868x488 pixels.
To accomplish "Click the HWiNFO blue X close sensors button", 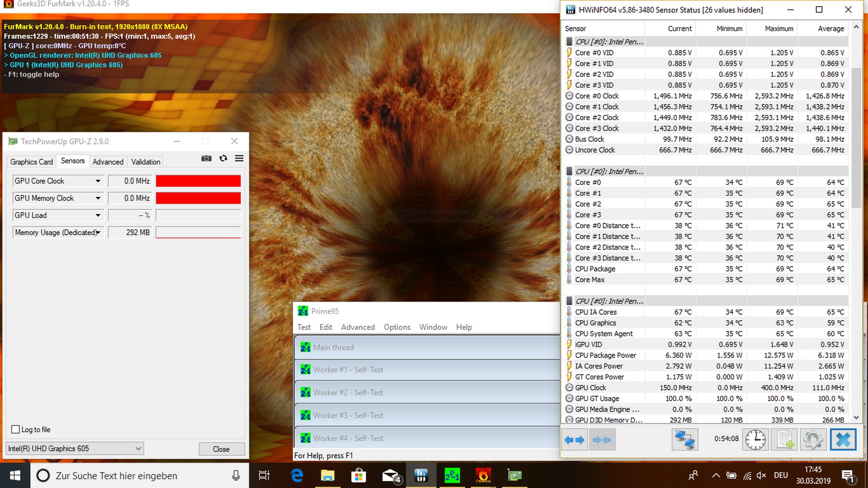I will (843, 440).
